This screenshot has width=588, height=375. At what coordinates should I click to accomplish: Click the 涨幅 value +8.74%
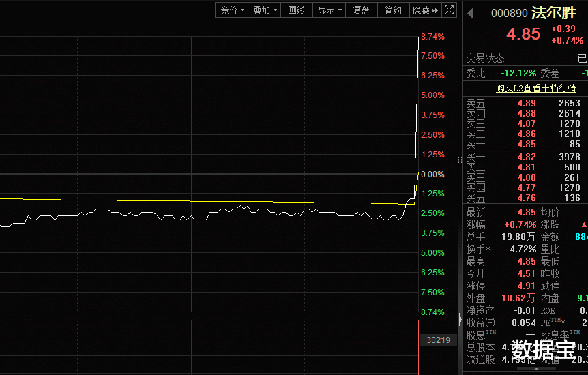tap(520, 224)
